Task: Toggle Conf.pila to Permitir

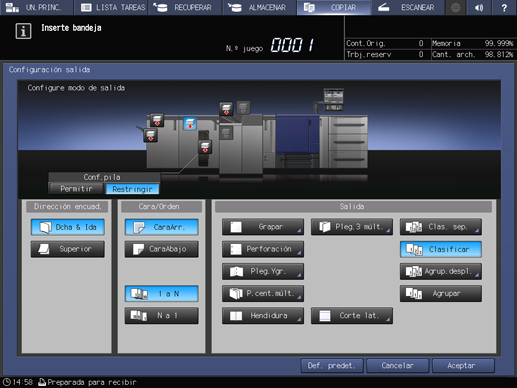Action: point(76,189)
